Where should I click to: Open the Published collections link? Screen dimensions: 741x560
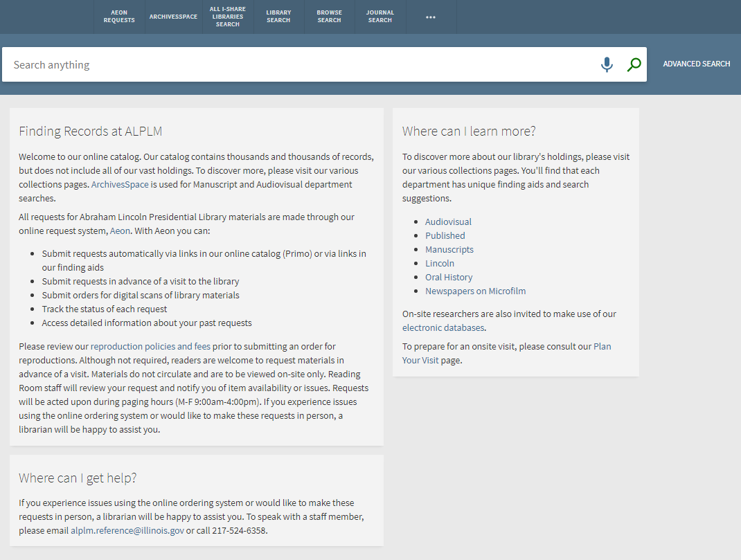coord(445,236)
